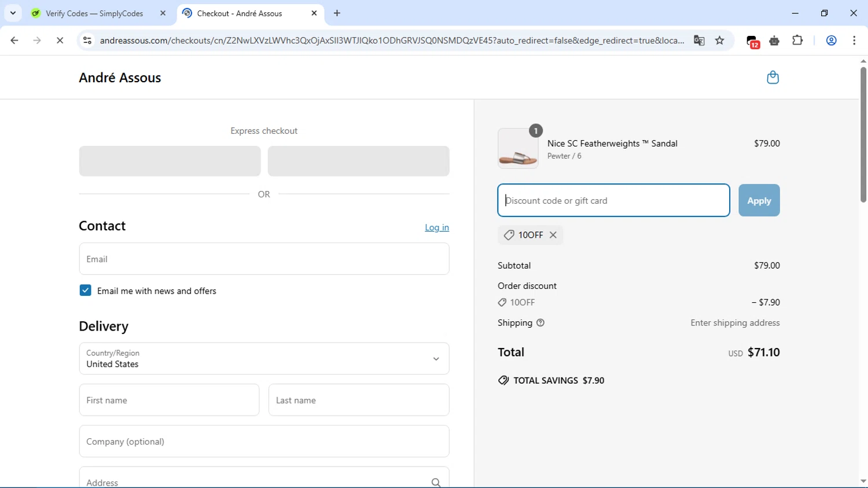Click the robot extension icon
The image size is (868, 488).
(x=774, y=41)
